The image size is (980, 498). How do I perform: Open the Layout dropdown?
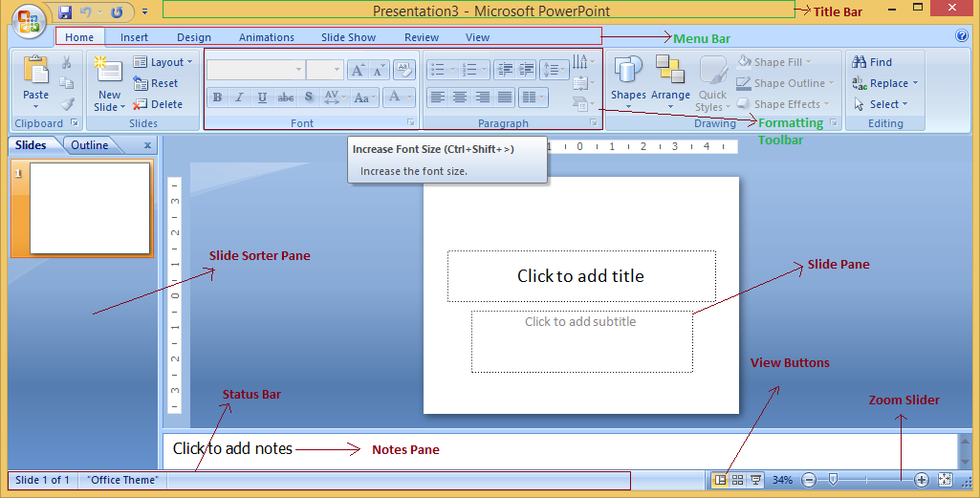tap(163, 62)
